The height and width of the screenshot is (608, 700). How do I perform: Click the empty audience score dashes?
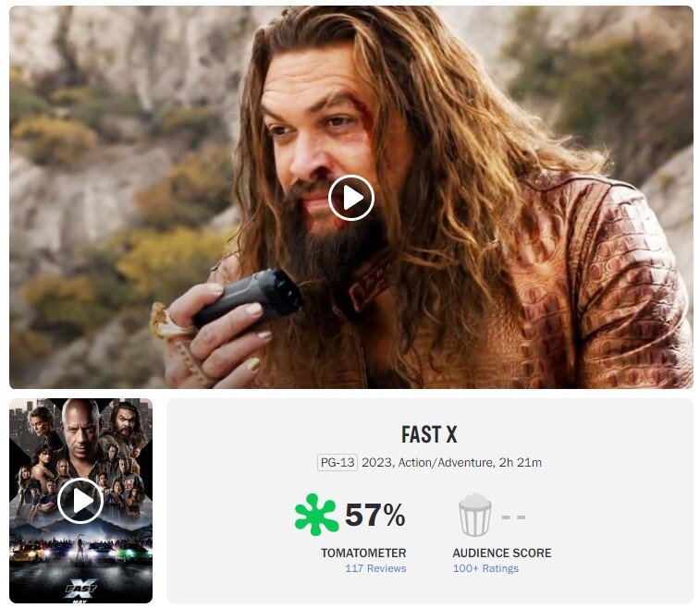click(x=513, y=517)
